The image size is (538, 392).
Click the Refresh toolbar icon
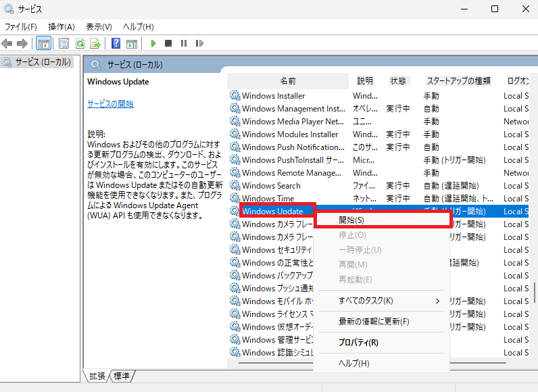click(80, 43)
